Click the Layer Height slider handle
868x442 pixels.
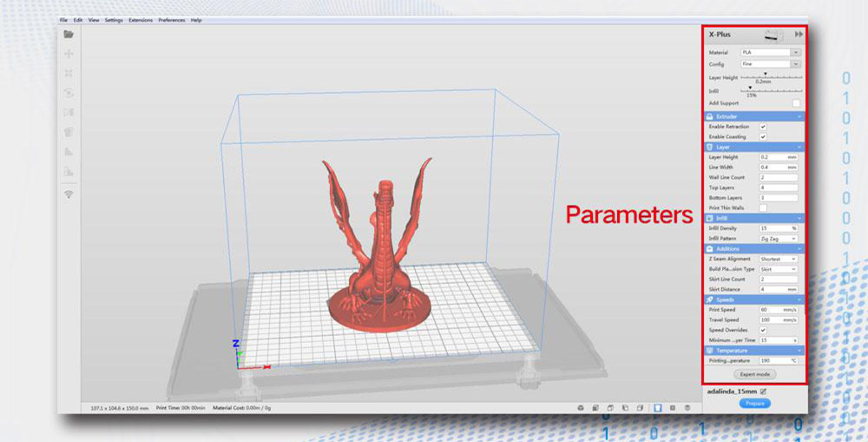click(x=765, y=75)
